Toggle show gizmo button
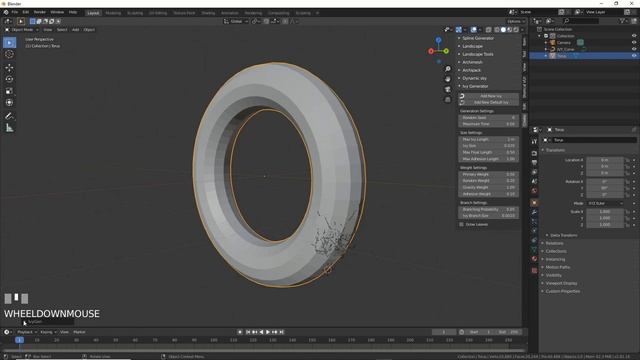Image resolution: width=640 pixels, height=360 pixels. coord(459,29)
